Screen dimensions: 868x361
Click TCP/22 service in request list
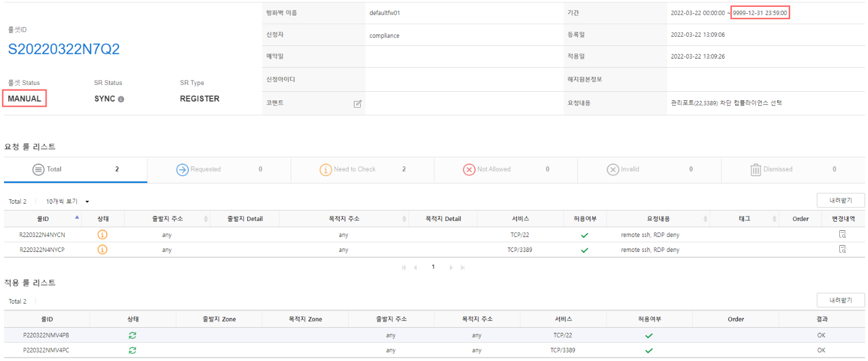520,235
